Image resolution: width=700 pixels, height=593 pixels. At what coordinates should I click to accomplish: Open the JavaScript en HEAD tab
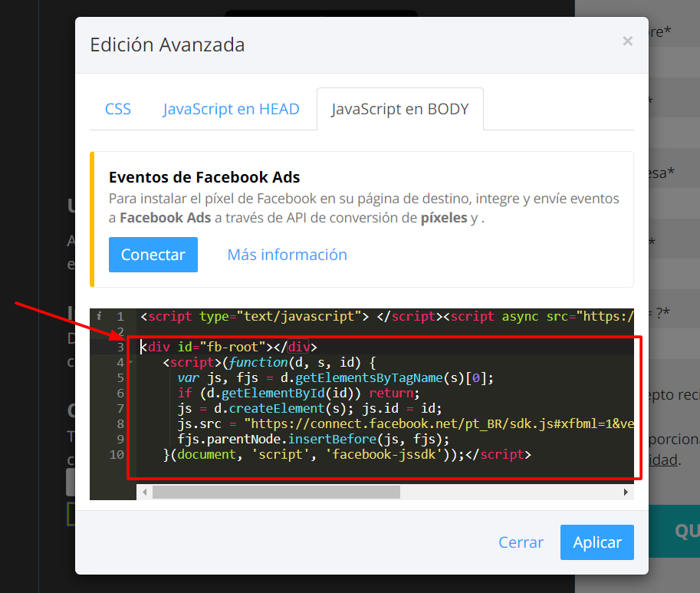point(231,109)
